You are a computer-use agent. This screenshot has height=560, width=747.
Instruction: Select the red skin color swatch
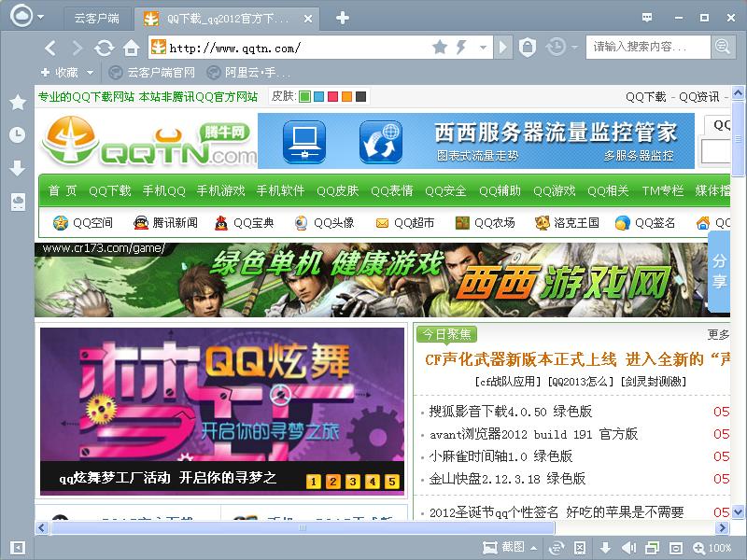(x=333, y=97)
